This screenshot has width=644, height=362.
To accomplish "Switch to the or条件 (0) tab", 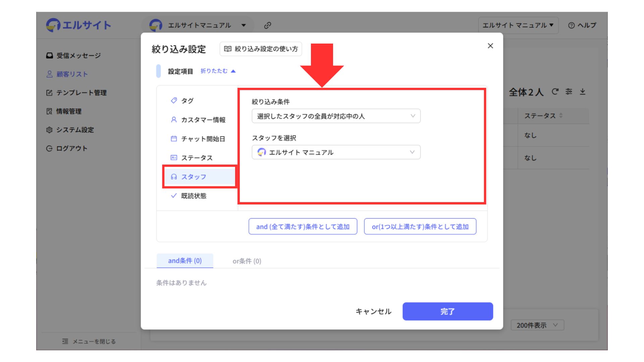I will coord(247,261).
